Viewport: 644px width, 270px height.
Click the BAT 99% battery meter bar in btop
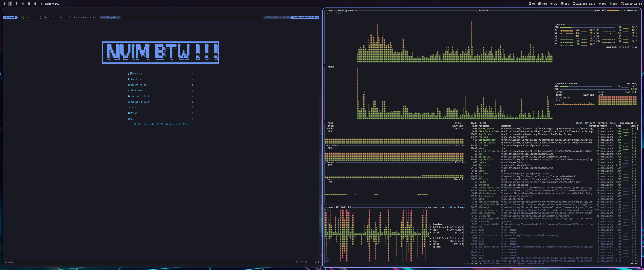click(614, 10)
